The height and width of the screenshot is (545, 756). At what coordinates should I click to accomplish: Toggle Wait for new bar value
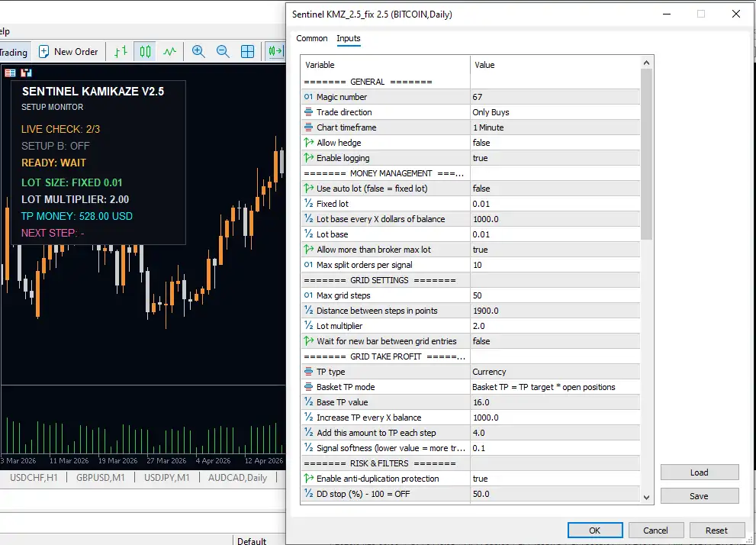tap(555, 341)
